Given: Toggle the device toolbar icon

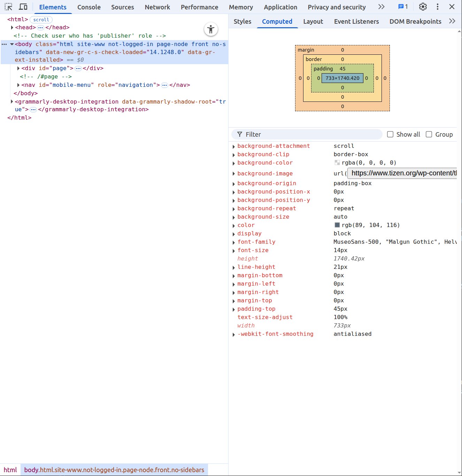Looking at the screenshot, I should [23, 7].
